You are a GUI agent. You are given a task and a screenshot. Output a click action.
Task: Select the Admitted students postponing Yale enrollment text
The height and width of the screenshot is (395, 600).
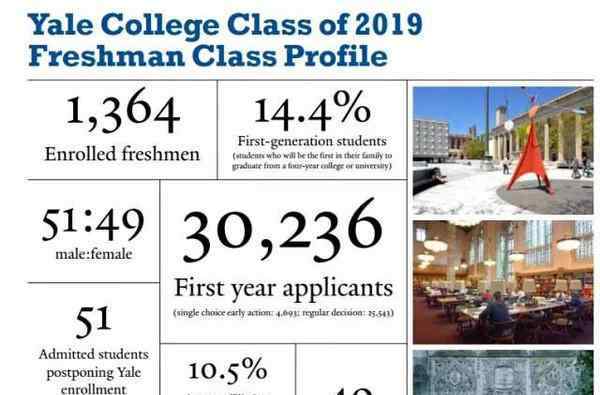pyautogui.click(x=94, y=372)
